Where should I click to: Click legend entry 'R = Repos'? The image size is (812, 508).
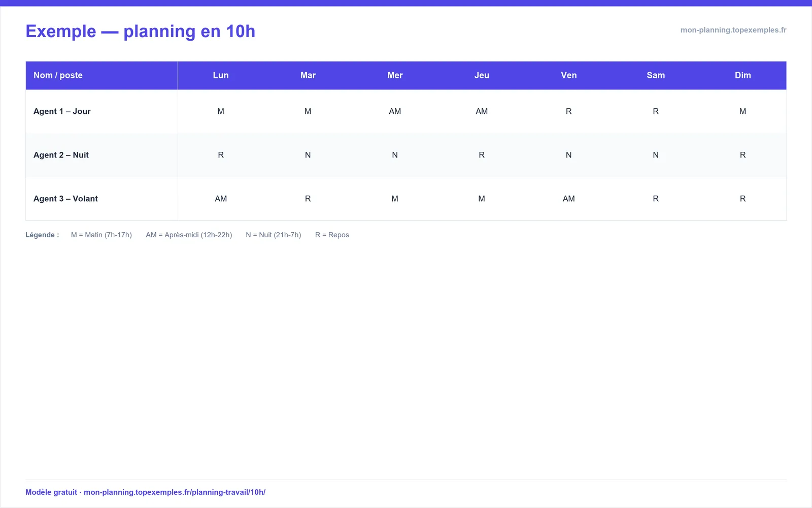coord(332,235)
